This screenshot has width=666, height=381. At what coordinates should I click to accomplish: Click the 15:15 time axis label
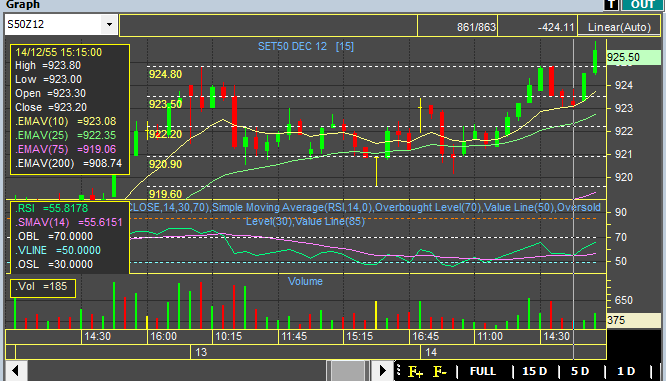pyautogui.click(x=359, y=337)
